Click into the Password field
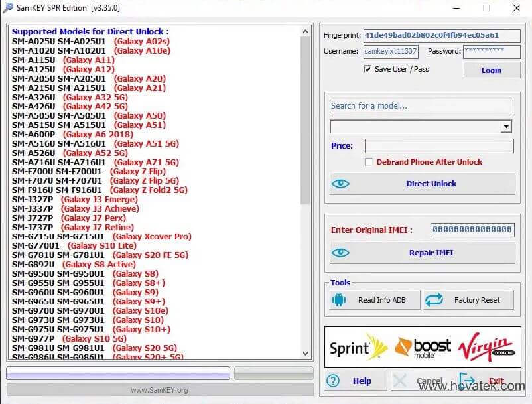This screenshot has height=404, width=532. 492,52
